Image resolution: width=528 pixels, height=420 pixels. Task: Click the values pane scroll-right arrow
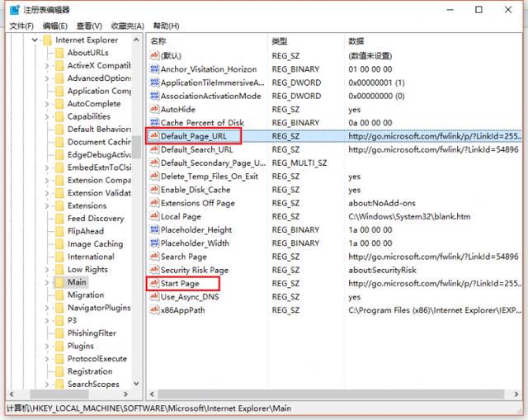tap(516, 394)
